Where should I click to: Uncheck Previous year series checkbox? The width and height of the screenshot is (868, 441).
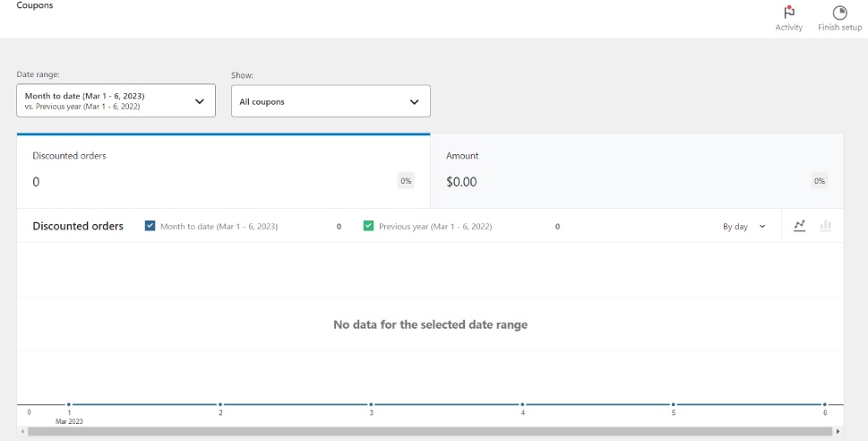(368, 226)
